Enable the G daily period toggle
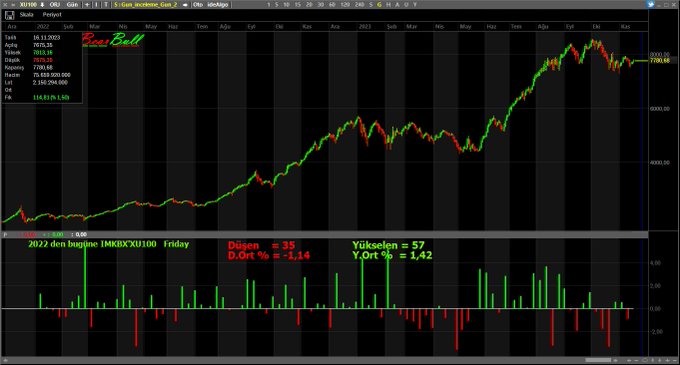The height and width of the screenshot is (365, 680). coord(379,4)
